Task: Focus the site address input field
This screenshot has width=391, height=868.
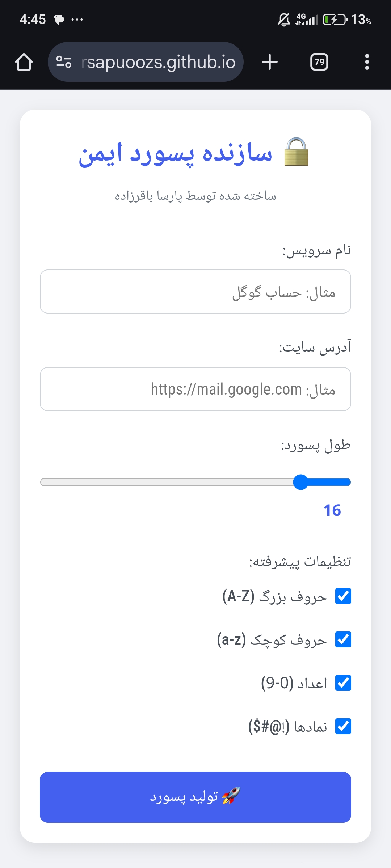Action: click(195, 389)
